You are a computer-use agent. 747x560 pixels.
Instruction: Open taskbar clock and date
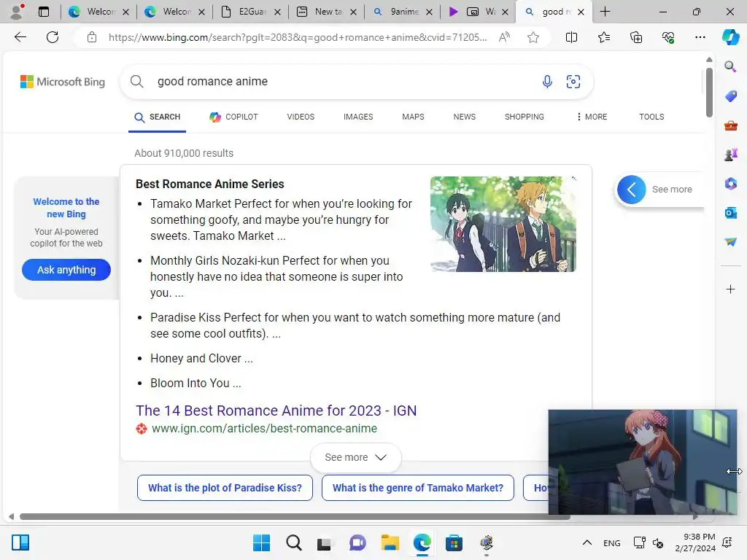point(695,542)
